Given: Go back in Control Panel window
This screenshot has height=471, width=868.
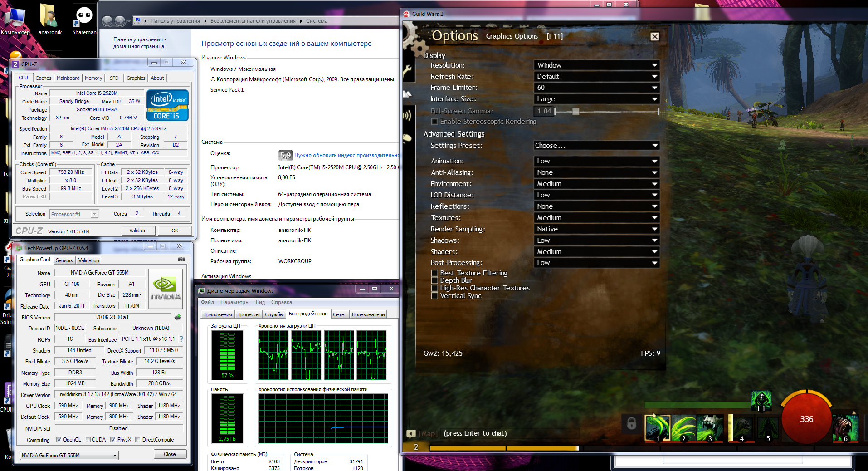Looking at the screenshot, I should [107, 21].
